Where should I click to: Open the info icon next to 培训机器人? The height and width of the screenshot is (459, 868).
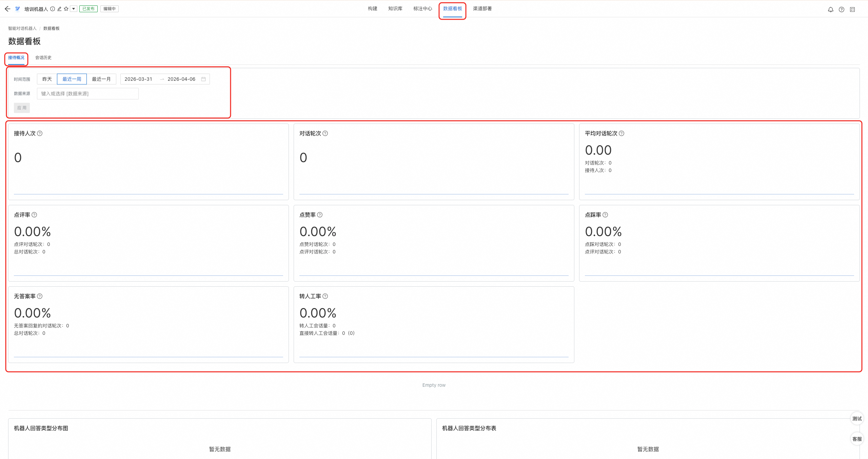pyautogui.click(x=53, y=9)
